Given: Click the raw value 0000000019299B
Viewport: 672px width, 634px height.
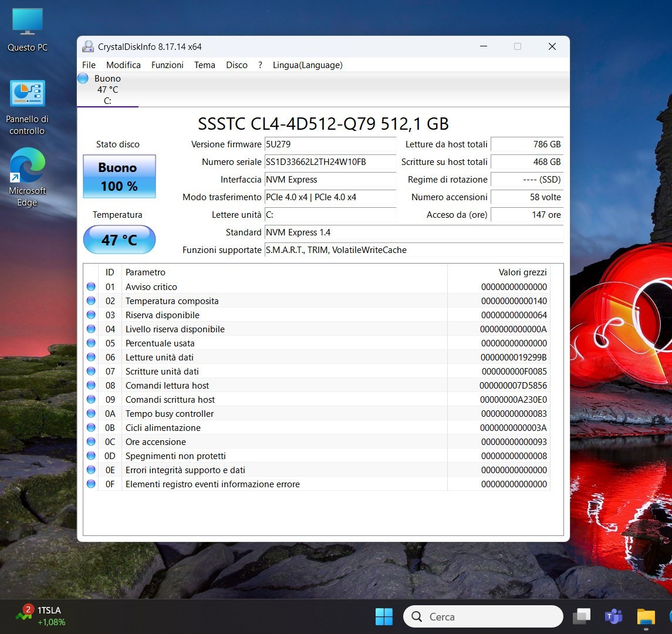Looking at the screenshot, I should point(514,357).
